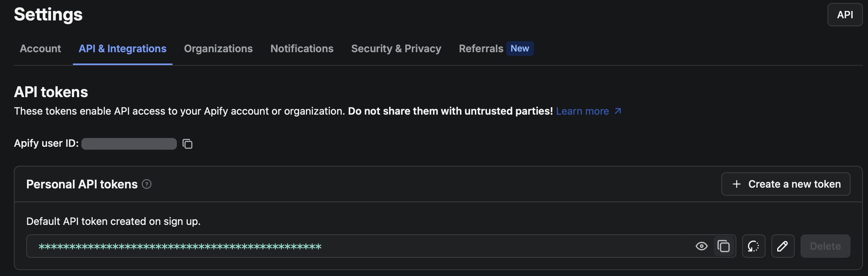This screenshot has width=868, height=276.
Task: Switch to the Account tab
Action: 40,49
